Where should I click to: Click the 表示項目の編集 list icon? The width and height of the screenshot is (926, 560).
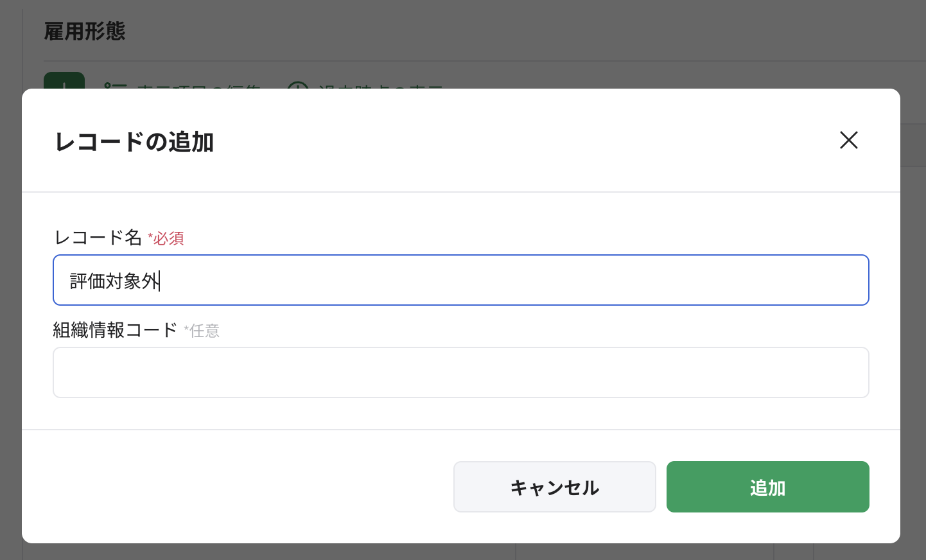(115, 85)
